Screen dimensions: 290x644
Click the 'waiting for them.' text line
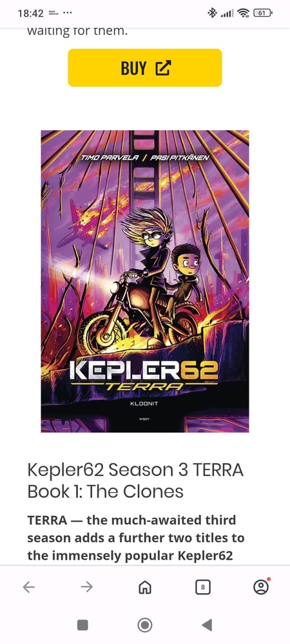[77, 31]
